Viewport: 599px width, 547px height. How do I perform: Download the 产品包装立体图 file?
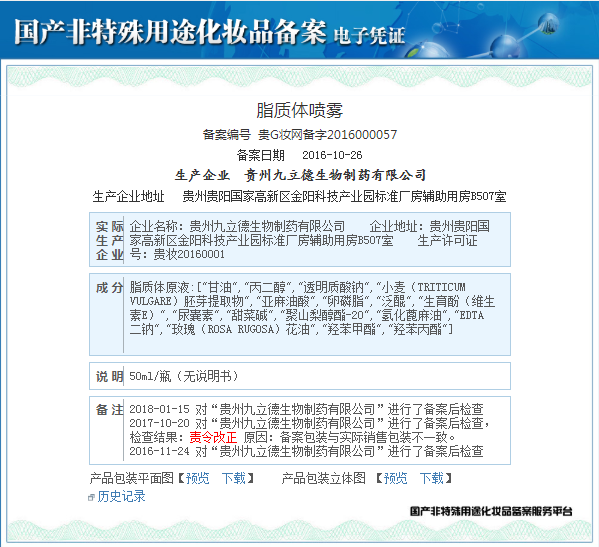[431, 478]
